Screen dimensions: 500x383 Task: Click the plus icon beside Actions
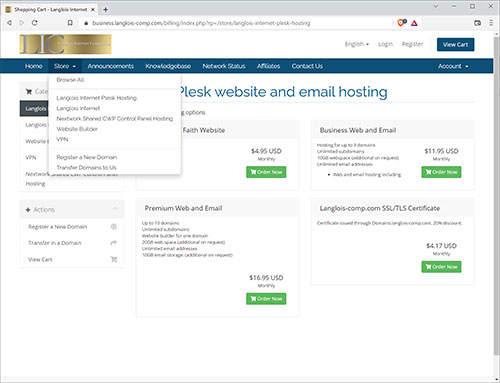point(28,210)
